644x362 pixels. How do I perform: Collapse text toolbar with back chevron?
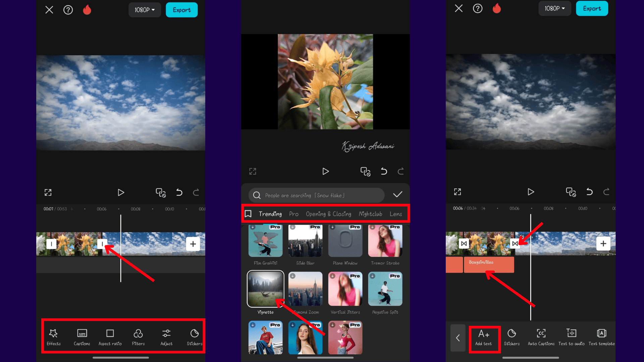point(458,338)
